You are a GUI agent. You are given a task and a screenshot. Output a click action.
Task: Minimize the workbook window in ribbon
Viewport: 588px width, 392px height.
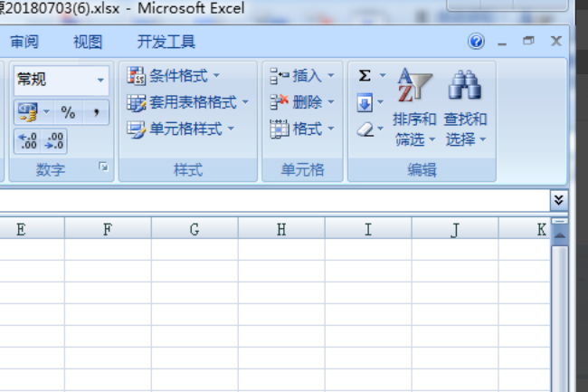coord(502,43)
